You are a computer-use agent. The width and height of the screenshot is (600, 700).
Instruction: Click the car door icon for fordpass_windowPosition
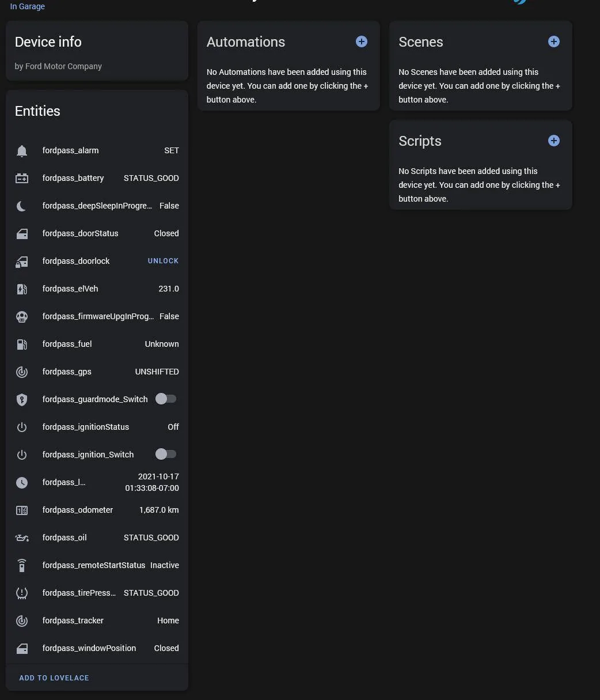point(22,648)
